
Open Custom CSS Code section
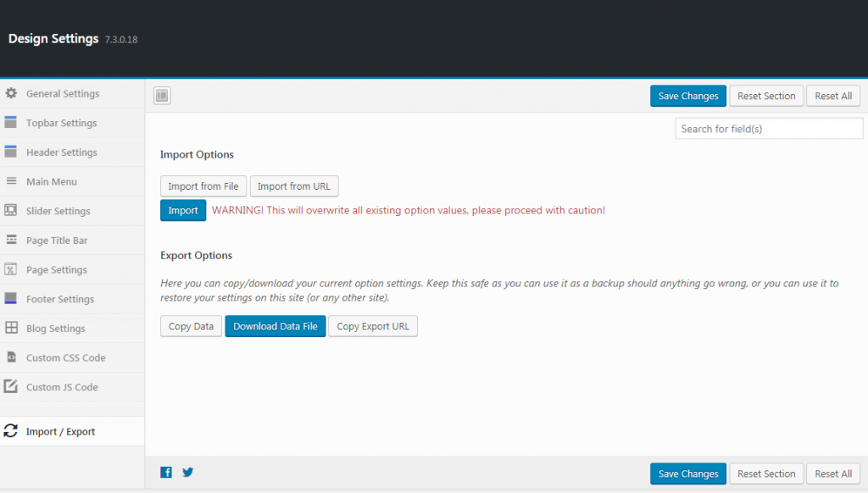[72, 357]
